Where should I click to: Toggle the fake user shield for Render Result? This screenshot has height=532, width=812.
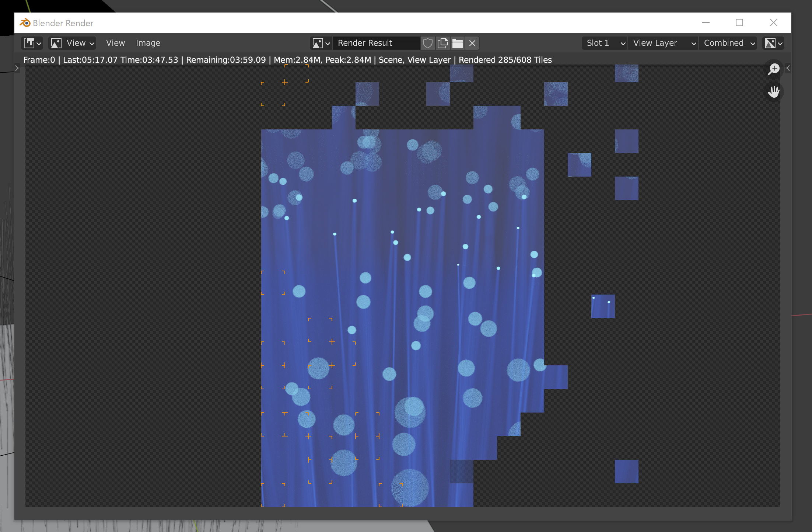tap(428, 43)
